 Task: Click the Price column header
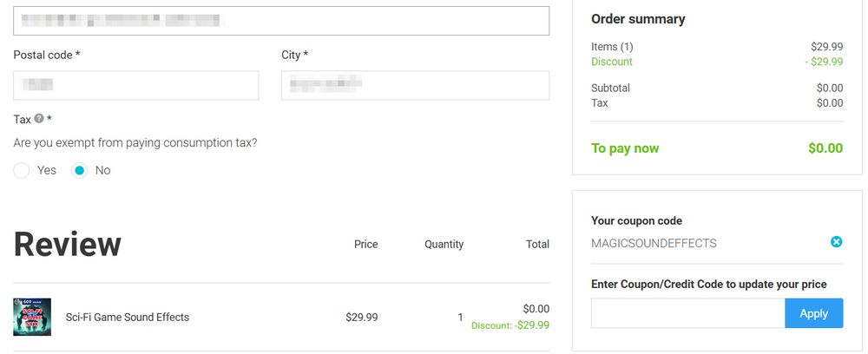point(365,245)
